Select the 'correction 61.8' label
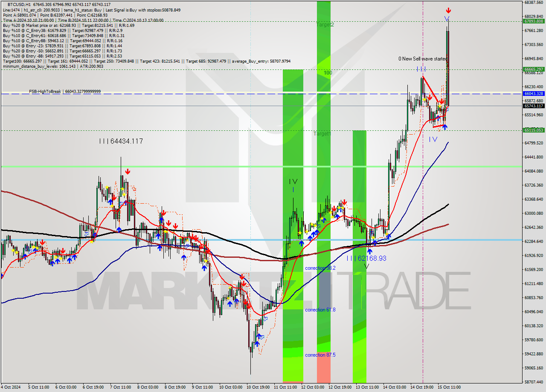 pyautogui.click(x=320, y=310)
